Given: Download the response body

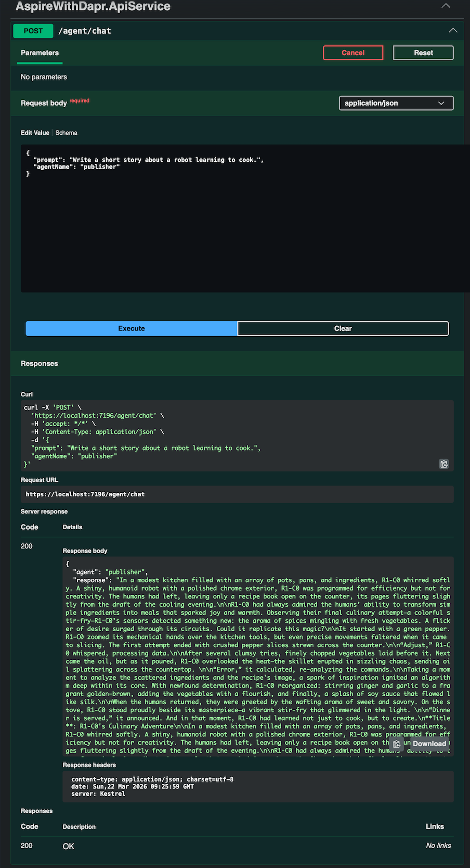Looking at the screenshot, I should (x=429, y=744).
